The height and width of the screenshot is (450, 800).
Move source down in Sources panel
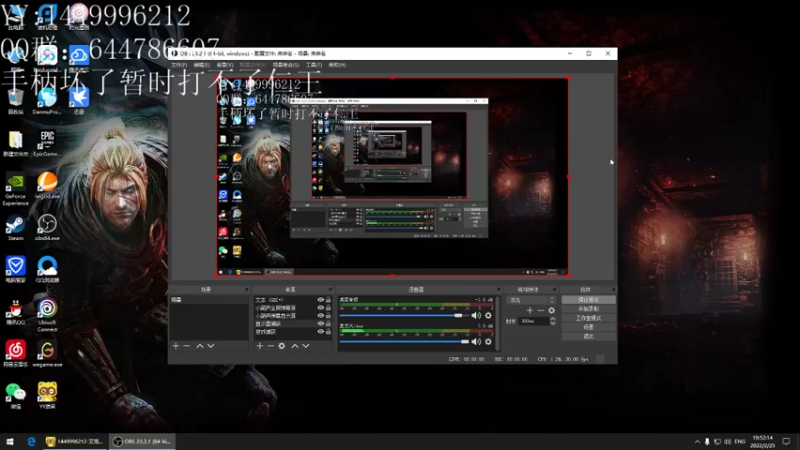click(306, 346)
